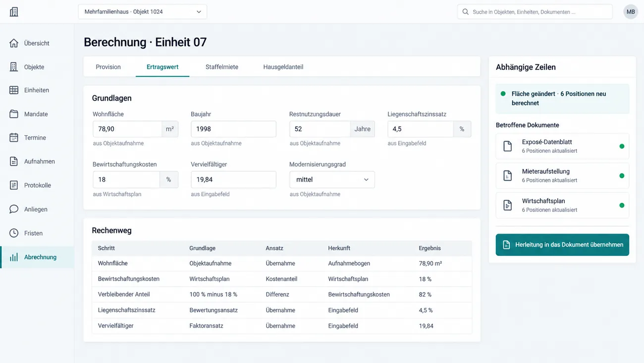Image resolution: width=644 pixels, height=363 pixels.
Task: Click the Objekte building icon in sidebar
Action: click(x=14, y=67)
